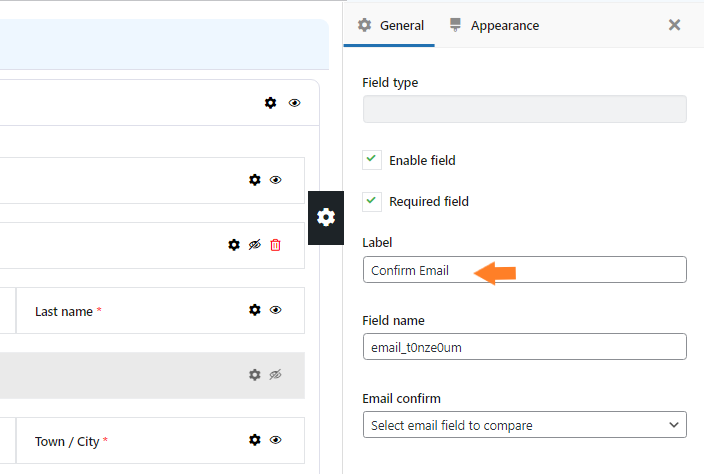Click the Field name input email_t0nze0um
The height and width of the screenshot is (474, 704).
(x=524, y=347)
